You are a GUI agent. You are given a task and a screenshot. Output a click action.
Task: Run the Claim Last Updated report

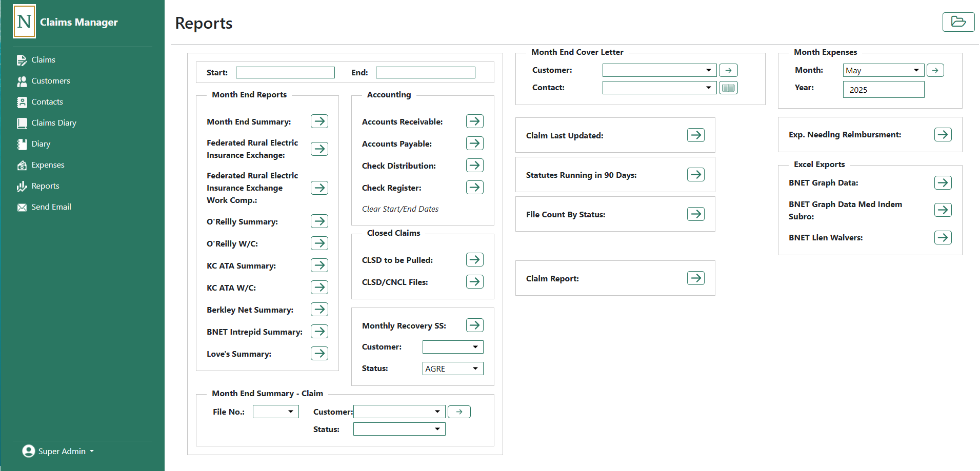pos(695,135)
